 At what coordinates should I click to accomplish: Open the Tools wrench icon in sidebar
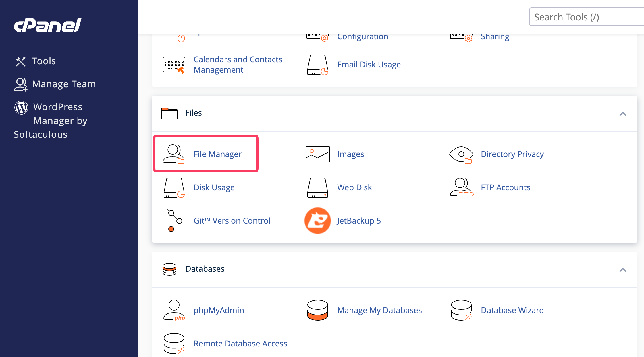(x=20, y=61)
